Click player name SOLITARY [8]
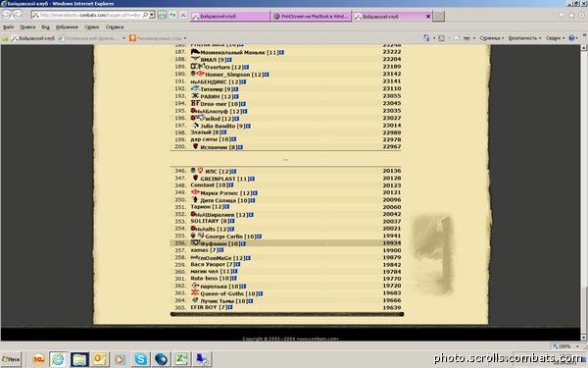Image resolution: width=588 pixels, height=368 pixels. click(210, 221)
